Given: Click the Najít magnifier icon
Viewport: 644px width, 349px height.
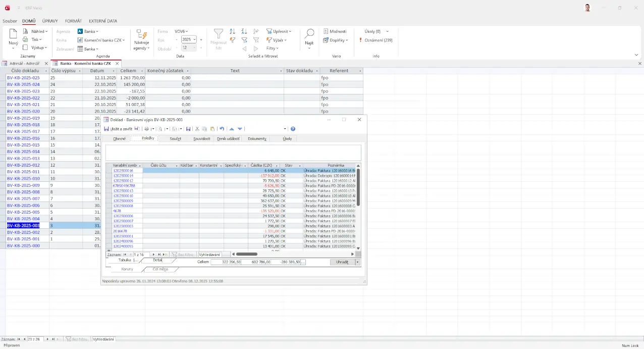Looking at the screenshot, I should coord(309,34).
